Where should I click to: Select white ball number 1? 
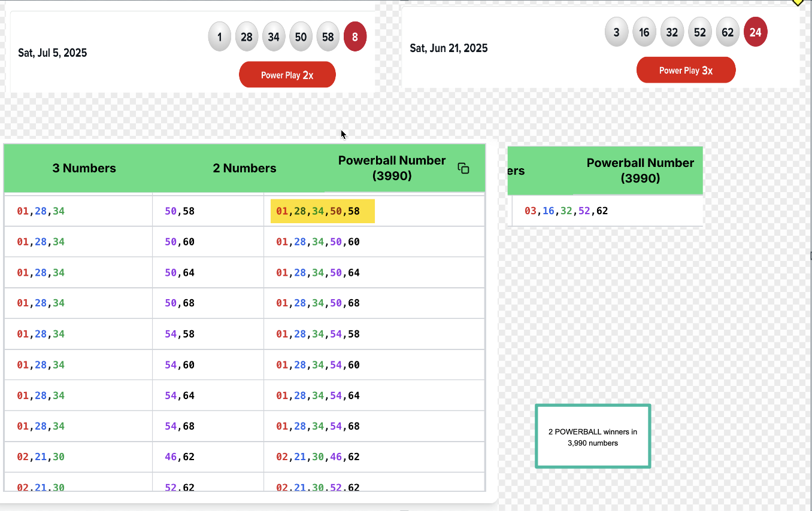click(x=220, y=37)
